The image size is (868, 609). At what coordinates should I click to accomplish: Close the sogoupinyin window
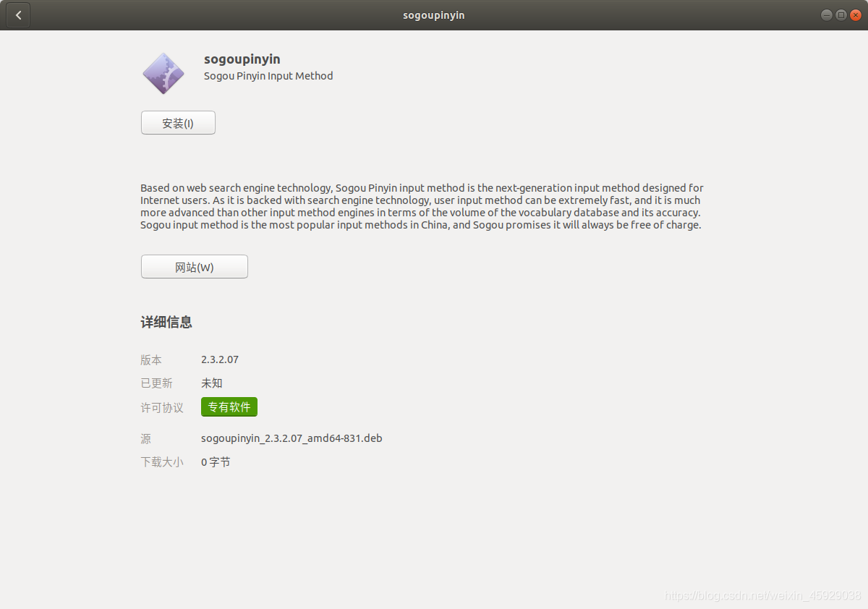[x=856, y=15]
